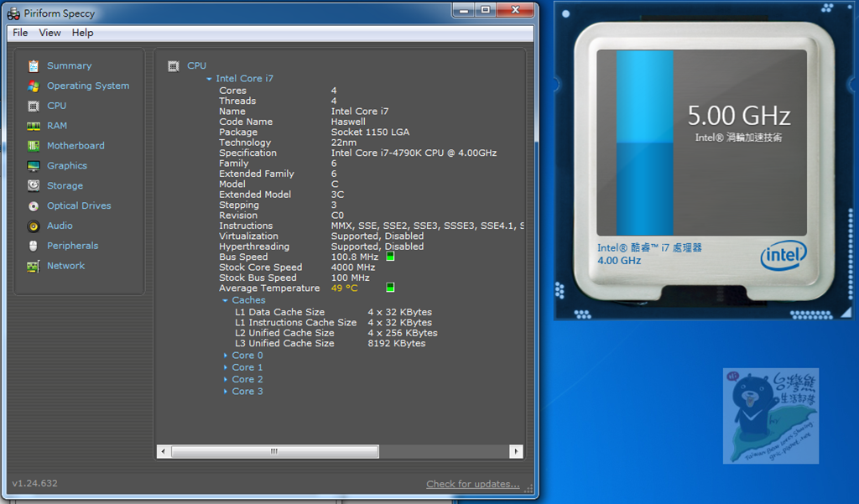Click the Virtualization row label

[248, 236]
